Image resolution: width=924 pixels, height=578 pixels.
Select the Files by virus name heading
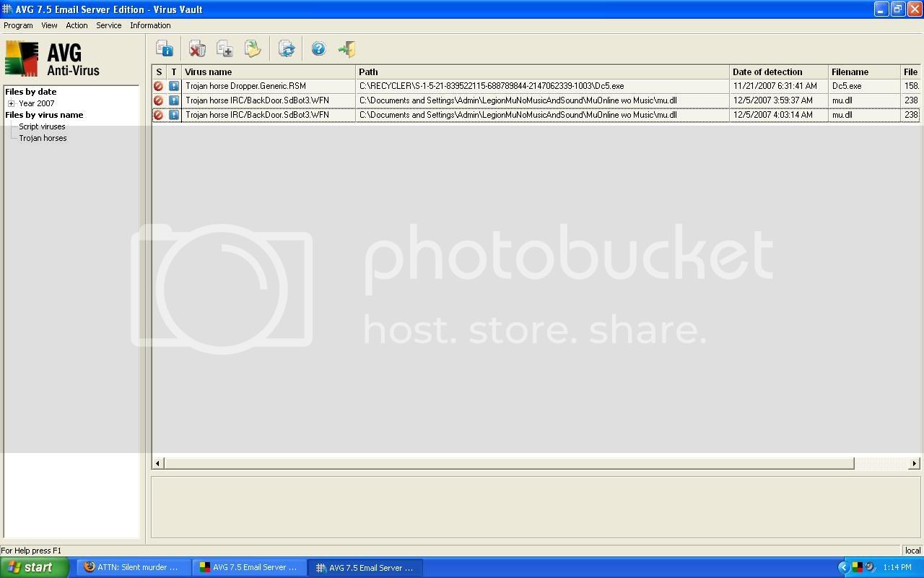click(x=44, y=115)
